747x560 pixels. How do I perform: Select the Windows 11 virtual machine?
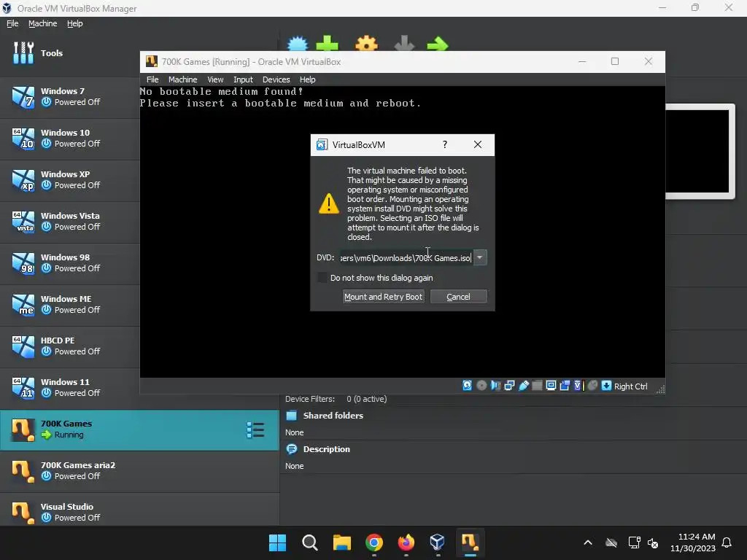tap(69, 388)
